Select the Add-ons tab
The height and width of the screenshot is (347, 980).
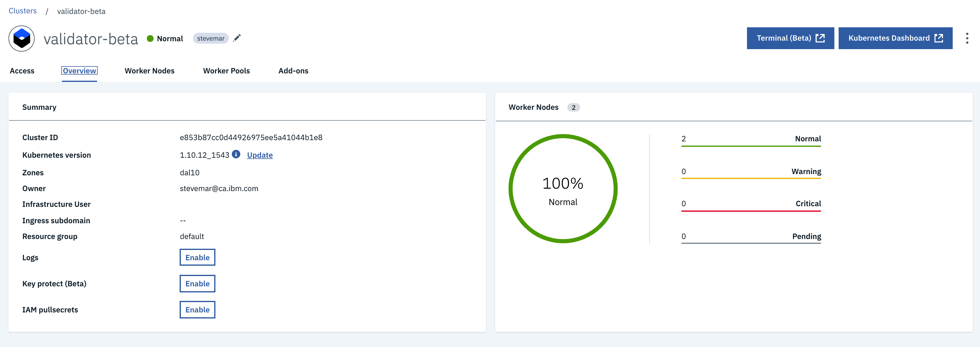(294, 70)
